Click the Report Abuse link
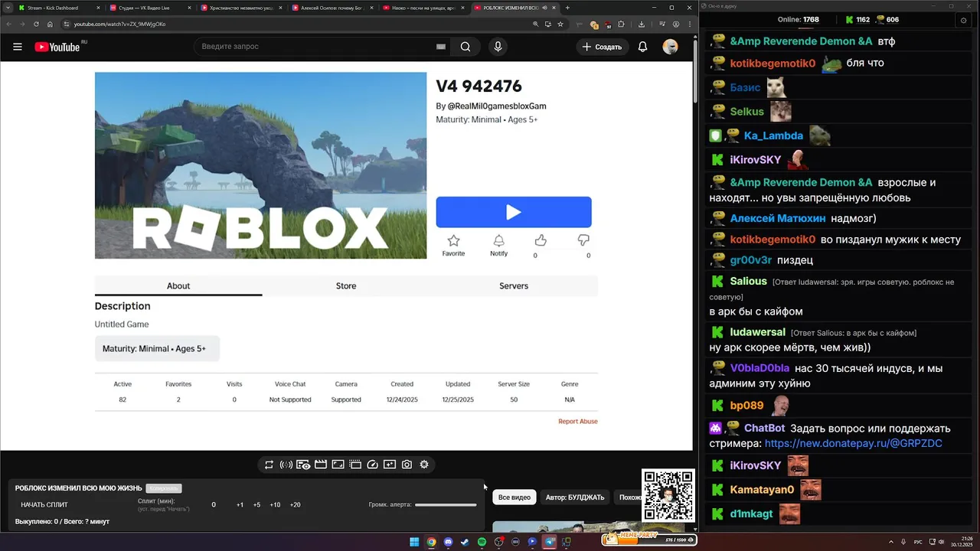Image resolution: width=980 pixels, height=551 pixels. [x=578, y=422]
